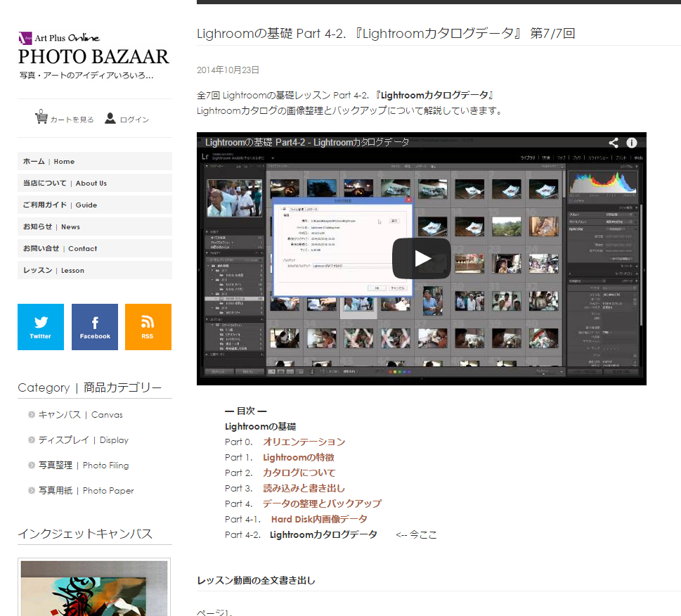
Task: Click the video title text
Action: click(307, 143)
